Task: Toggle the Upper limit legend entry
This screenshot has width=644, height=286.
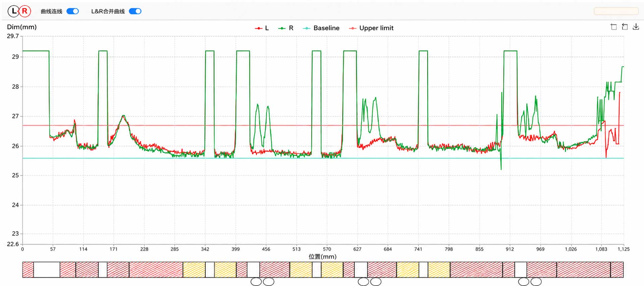Action: tap(371, 28)
